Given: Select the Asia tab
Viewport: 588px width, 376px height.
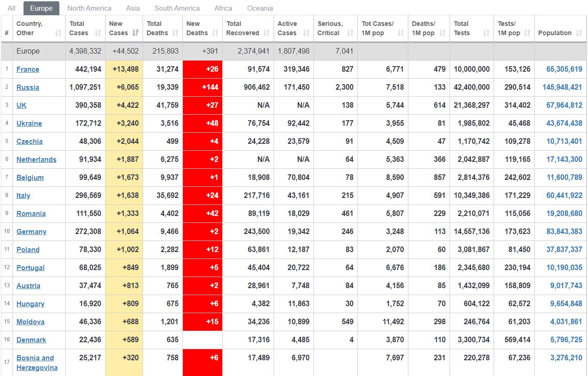Looking at the screenshot, I should tap(133, 8).
